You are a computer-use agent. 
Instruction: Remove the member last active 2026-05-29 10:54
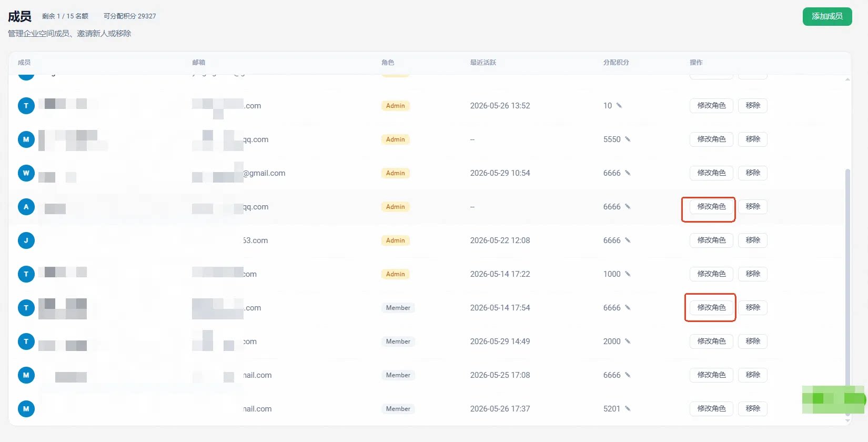tap(753, 173)
